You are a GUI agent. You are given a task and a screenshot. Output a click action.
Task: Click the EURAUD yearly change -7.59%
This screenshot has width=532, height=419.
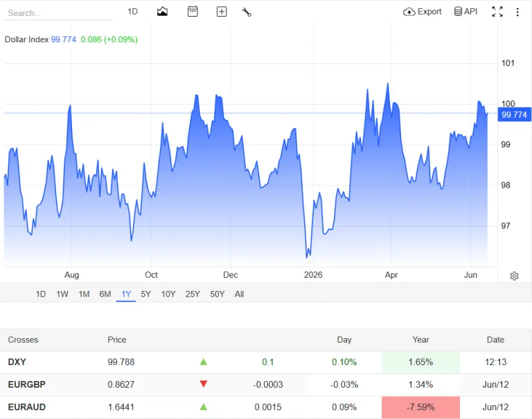[x=420, y=407]
